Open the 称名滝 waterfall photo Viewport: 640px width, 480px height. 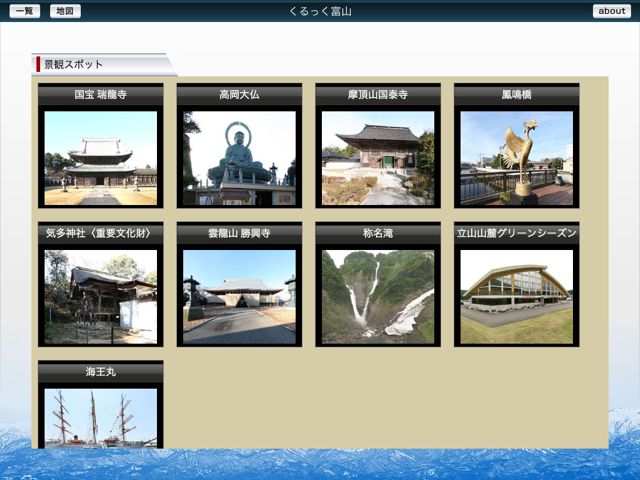pos(378,297)
